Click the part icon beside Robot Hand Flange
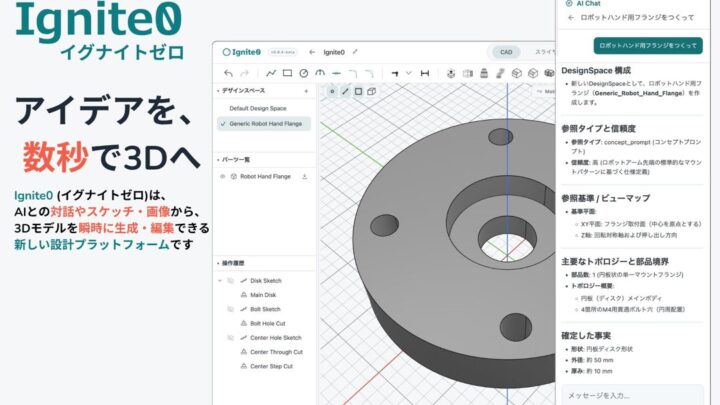 [x=234, y=176]
